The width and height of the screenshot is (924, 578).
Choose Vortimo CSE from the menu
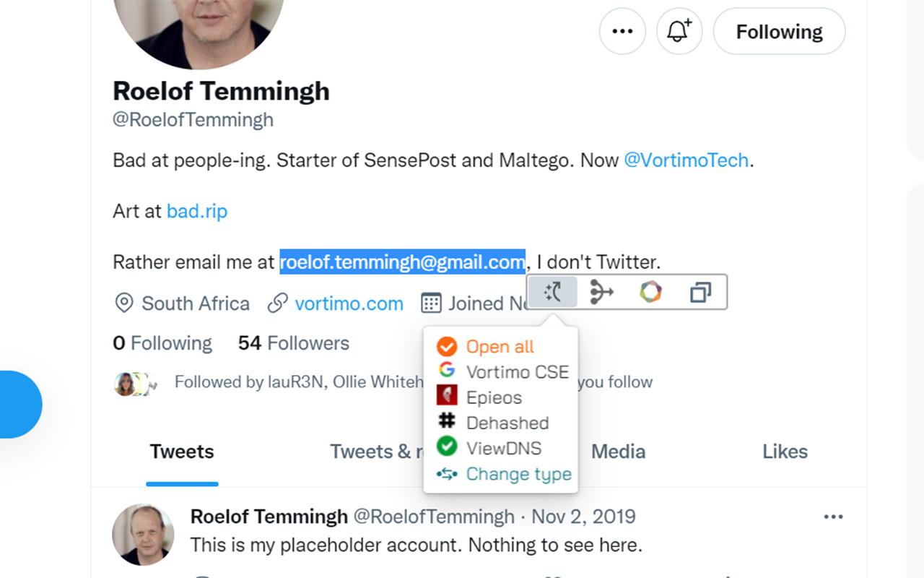point(517,372)
